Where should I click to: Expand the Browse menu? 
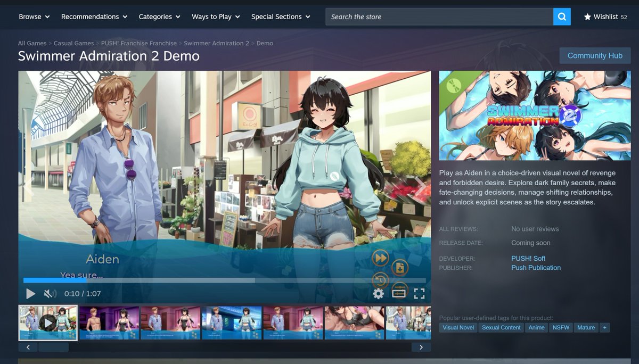pyautogui.click(x=34, y=16)
